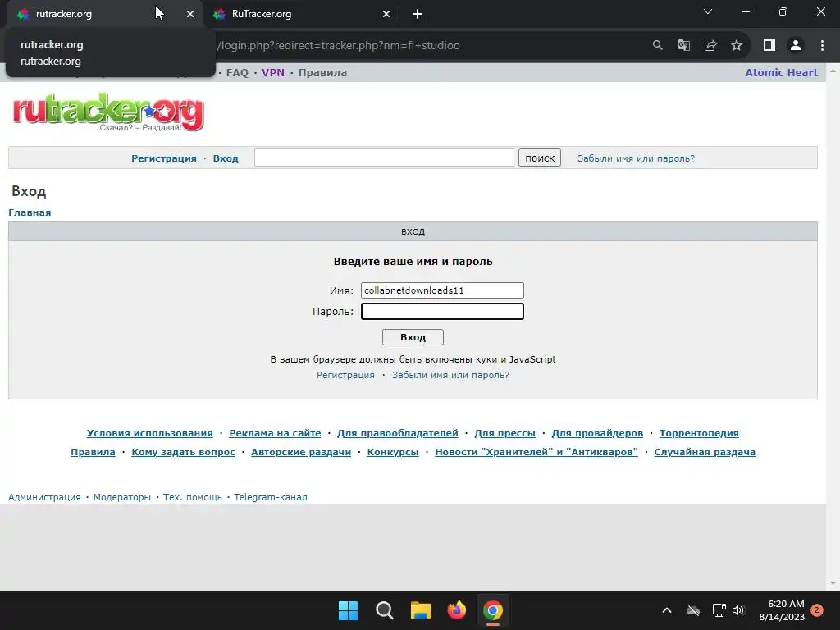Select the first rutracker.org tab

[104, 15]
